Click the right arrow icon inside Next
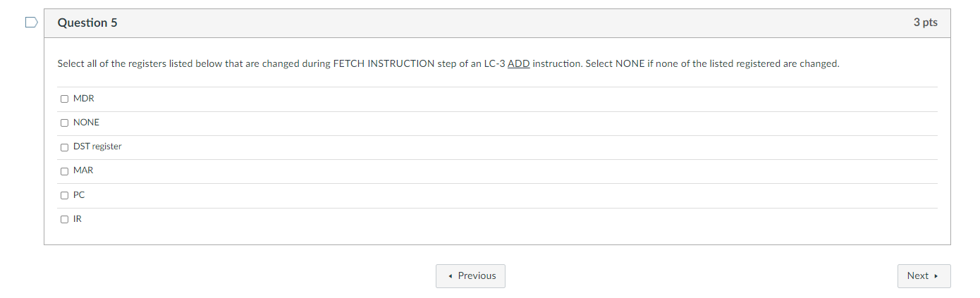This screenshot has height=298, width=980. 936,276
